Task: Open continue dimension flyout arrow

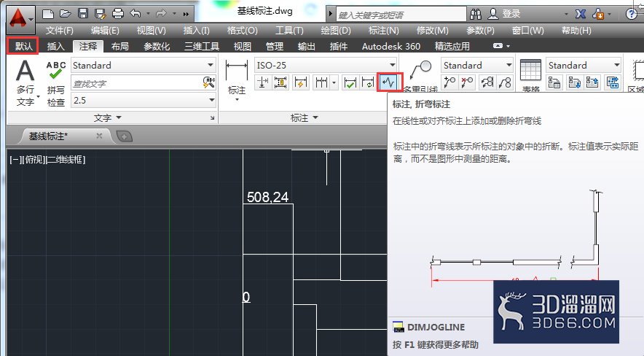Action: click(334, 83)
